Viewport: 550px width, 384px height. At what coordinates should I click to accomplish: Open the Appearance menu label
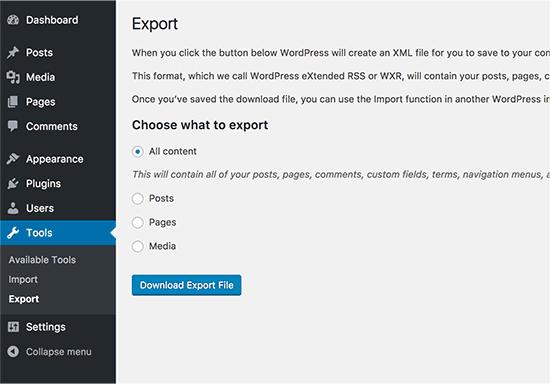(x=55, y=159)
